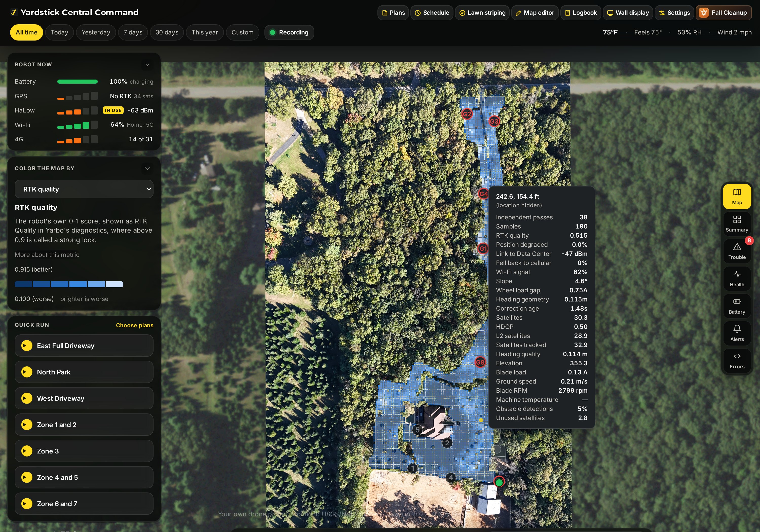This screenshot has height=532, width=760.
Task: Open the Health sidebar panel
Action: [x=736, y=278]
